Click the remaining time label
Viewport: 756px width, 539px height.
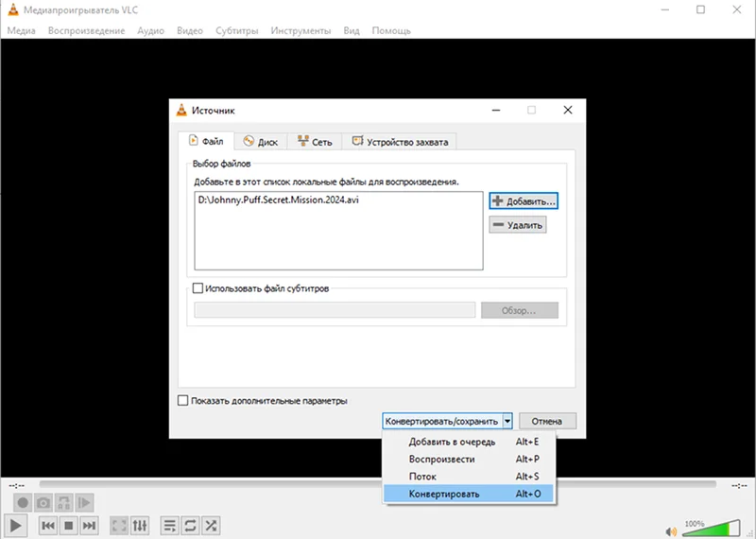[x=739, y=485]
